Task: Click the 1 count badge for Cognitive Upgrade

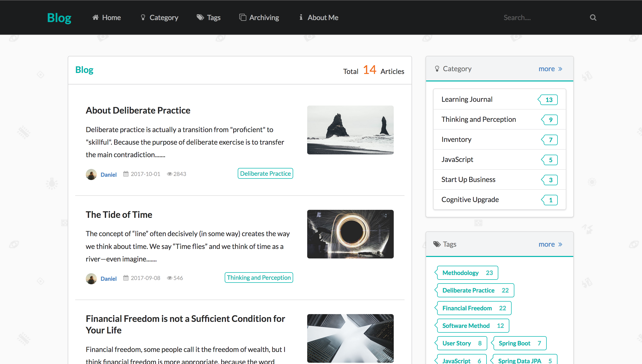Action: point(549,200)
